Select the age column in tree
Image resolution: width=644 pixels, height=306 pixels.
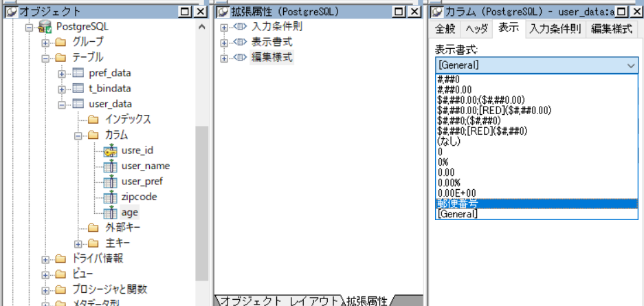[130, 212]
